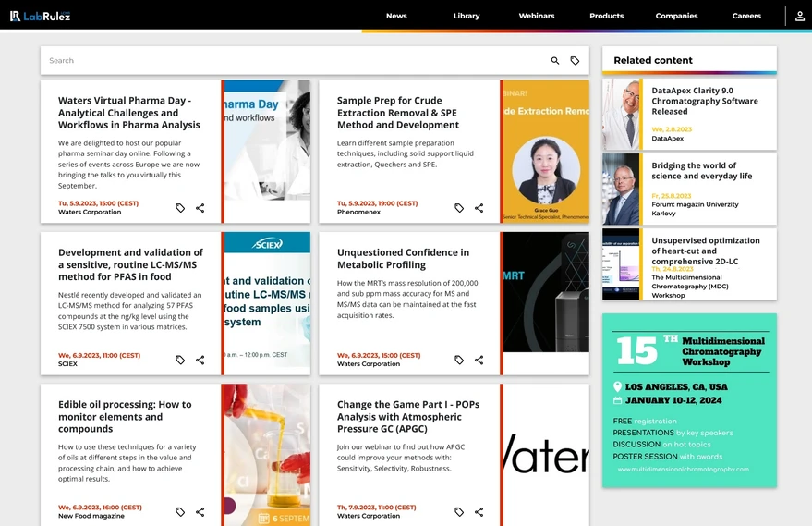Open the user account icon

(x=800, y=16)
